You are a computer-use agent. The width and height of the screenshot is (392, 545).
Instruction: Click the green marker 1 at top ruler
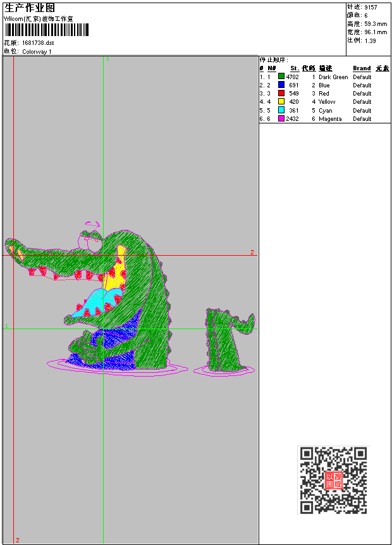107,59
